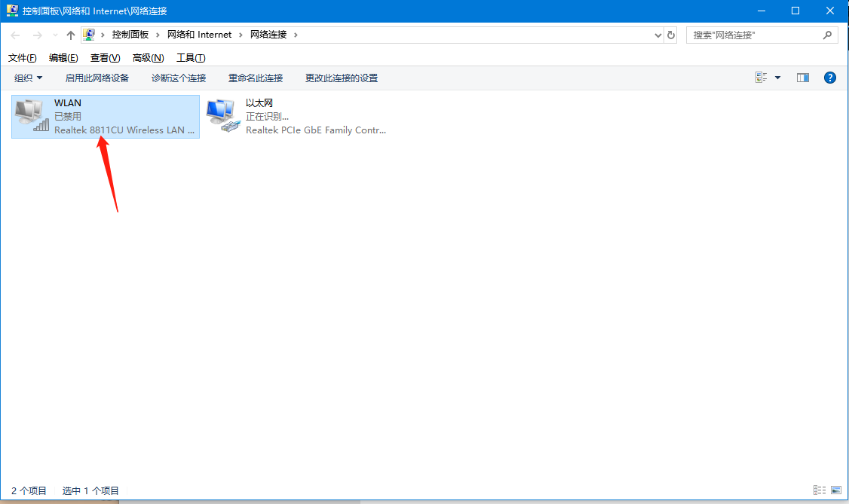Click the 正在识别... status text

point(267,116)
